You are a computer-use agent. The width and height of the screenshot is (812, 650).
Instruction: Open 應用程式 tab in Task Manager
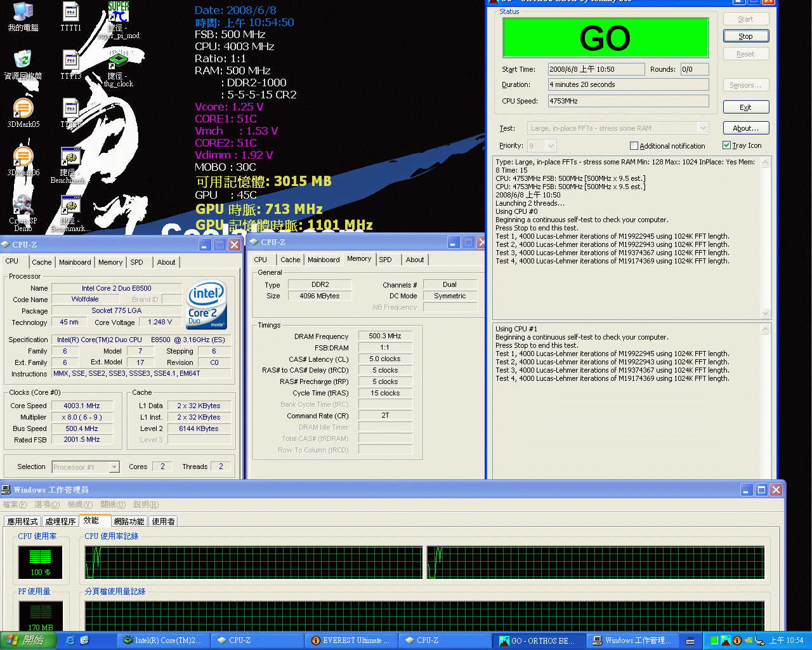pyautogui.click(x=23, y=521)
